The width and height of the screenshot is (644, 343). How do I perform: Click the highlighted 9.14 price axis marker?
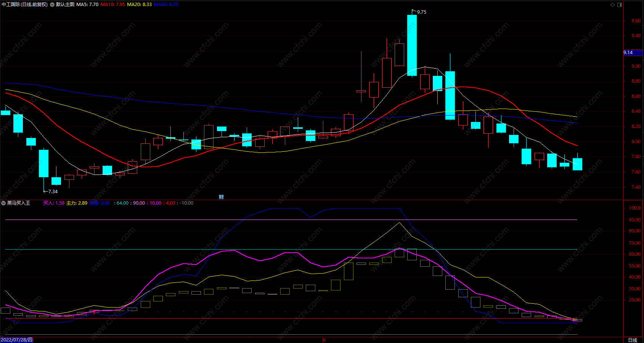pos(633,53)
